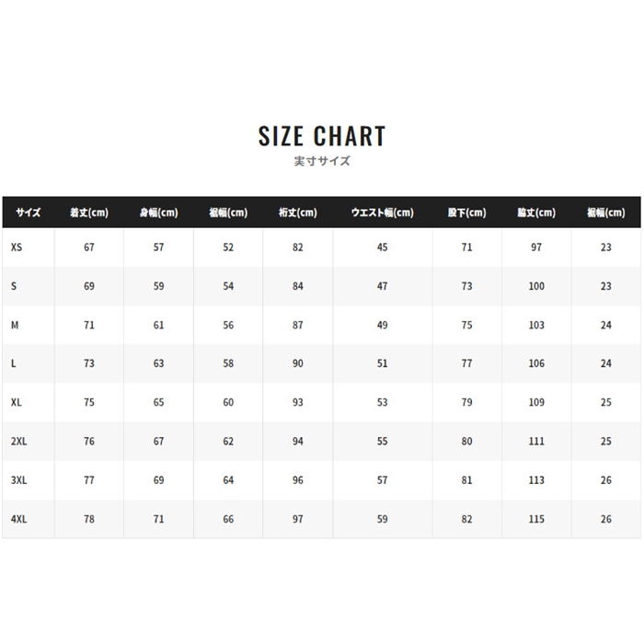This screenshot has height=644, width=644.
Task: Click the XS size row label
Action: pyautogui.click(x=17, y=247)
